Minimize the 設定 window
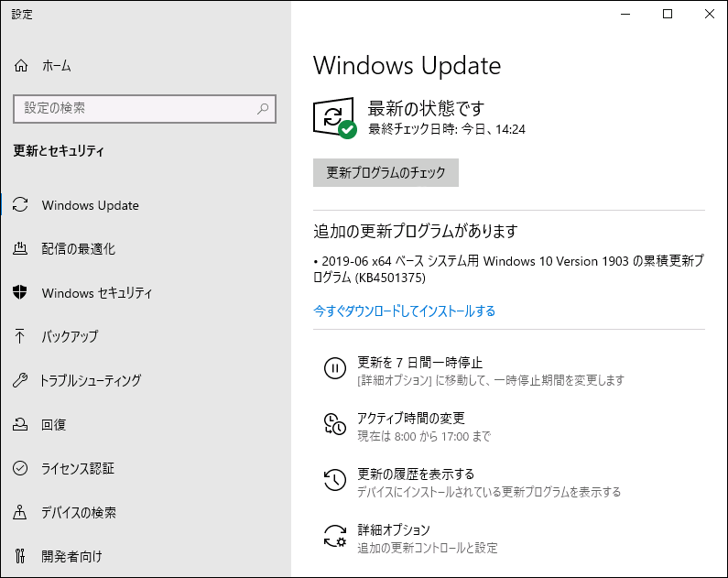 625,14
